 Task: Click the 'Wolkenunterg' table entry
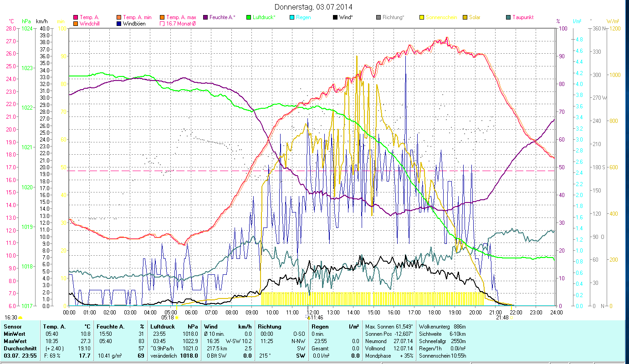[435, 326]
